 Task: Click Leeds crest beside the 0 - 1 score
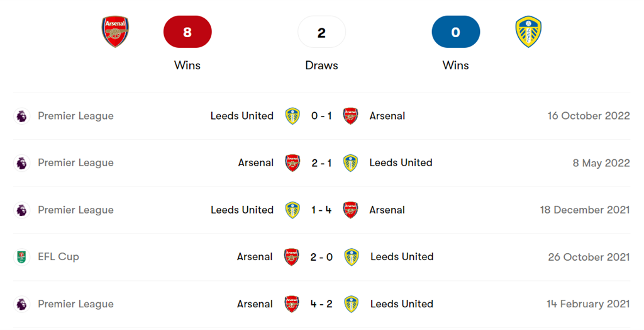click(x=292, y=116)
